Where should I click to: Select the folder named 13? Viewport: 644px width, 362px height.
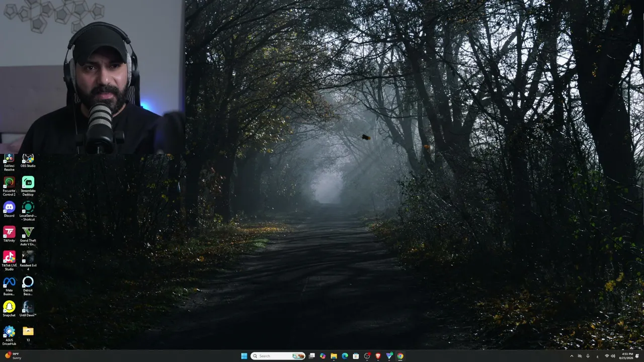[x=28, y=334]
